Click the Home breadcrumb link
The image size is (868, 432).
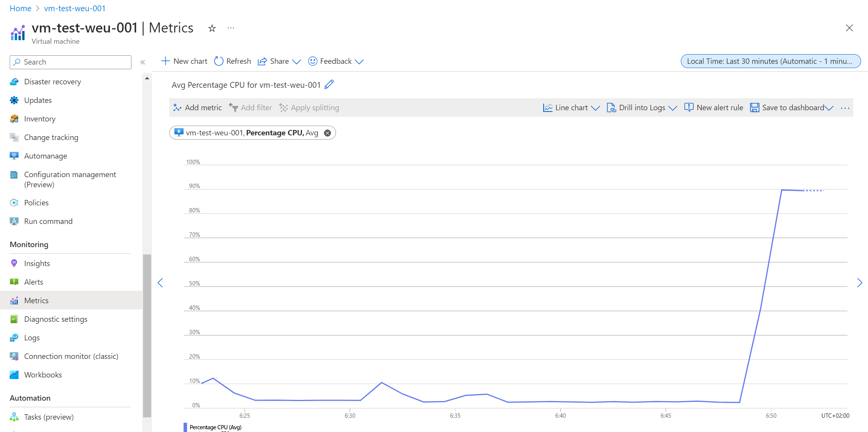point(20,8)
